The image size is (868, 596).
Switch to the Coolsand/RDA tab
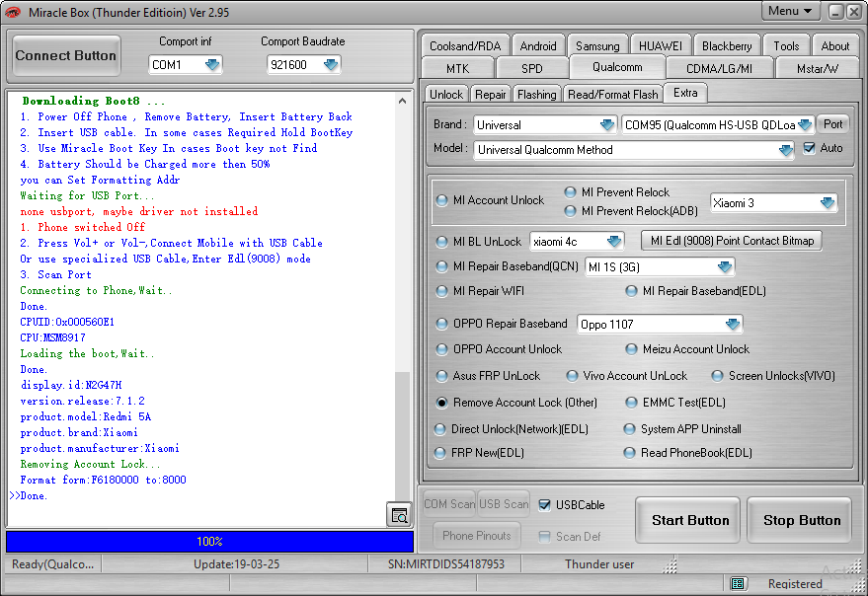coord(465,46)
